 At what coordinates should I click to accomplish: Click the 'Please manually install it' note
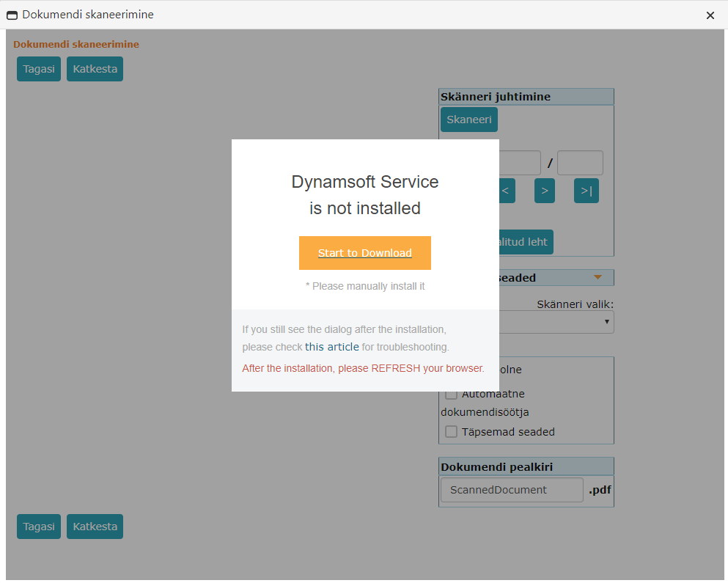point(365,286)
